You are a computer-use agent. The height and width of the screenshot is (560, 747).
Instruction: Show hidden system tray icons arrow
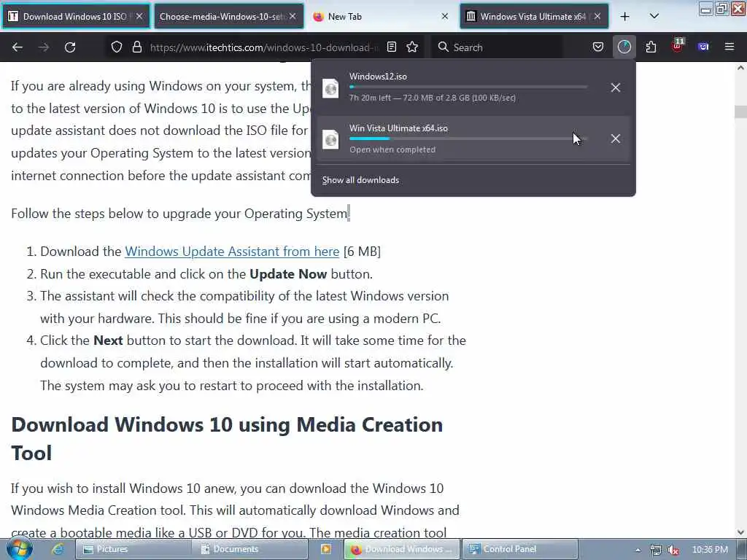point(638,550)
